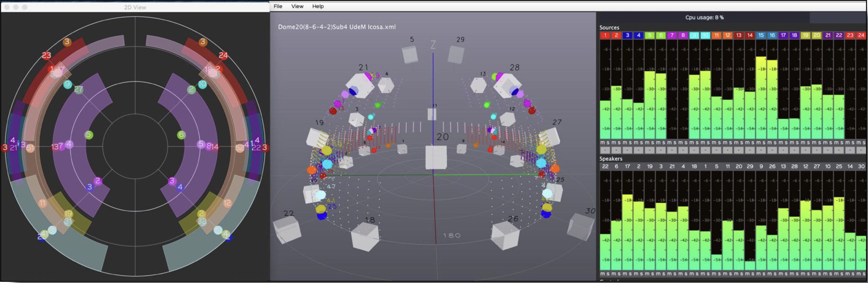The width and height of the screenshot is (868, 283).
Task: Open the File menu
Action: 278,6
